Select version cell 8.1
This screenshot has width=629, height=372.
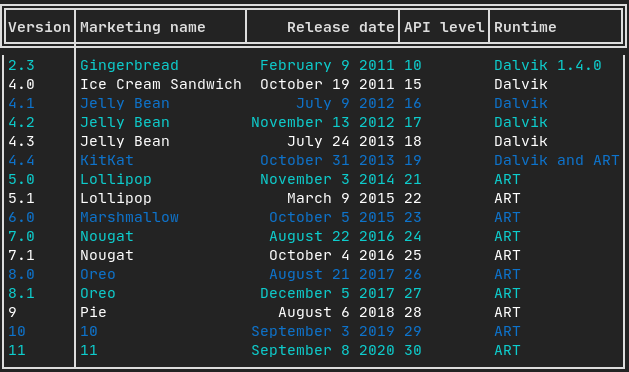[x=21, y=293]
